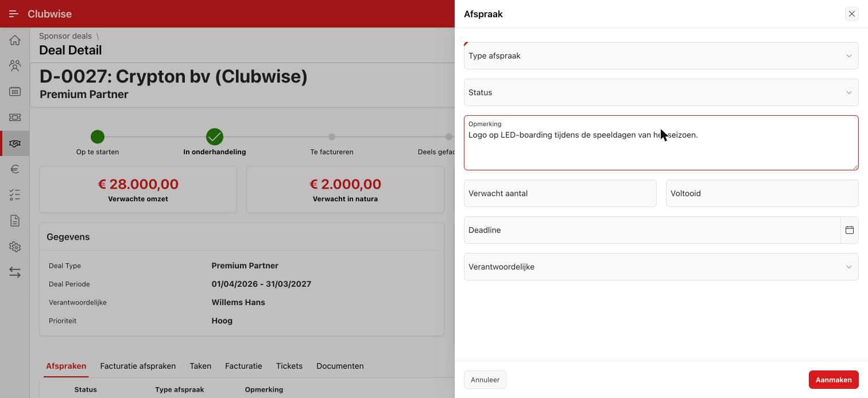The width and height of the screenshot is (868, 398).
Task: Open the Deadline calendar picker icon
Action: (850, 230)
